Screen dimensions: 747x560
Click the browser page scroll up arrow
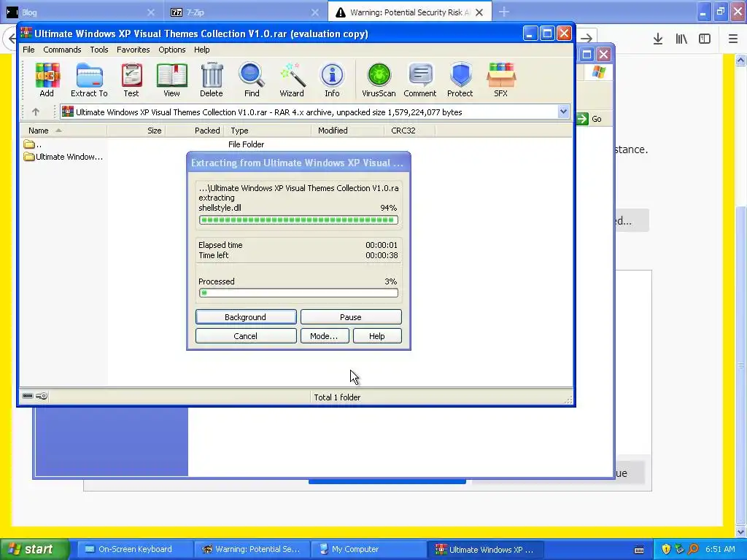click(740, 60)
